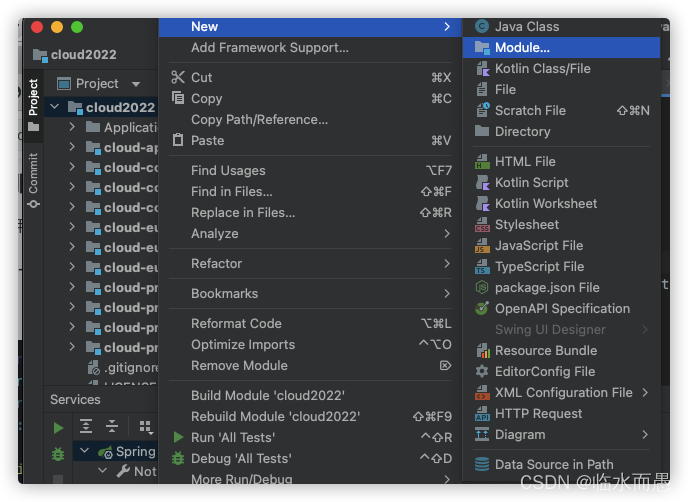Select Remove Module menu entry
The height and width of the screenshot is (502, 688).
point(310,366)
